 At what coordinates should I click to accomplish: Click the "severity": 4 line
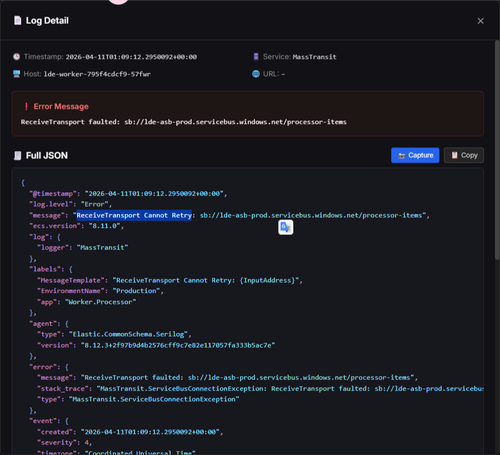[65, 443]
